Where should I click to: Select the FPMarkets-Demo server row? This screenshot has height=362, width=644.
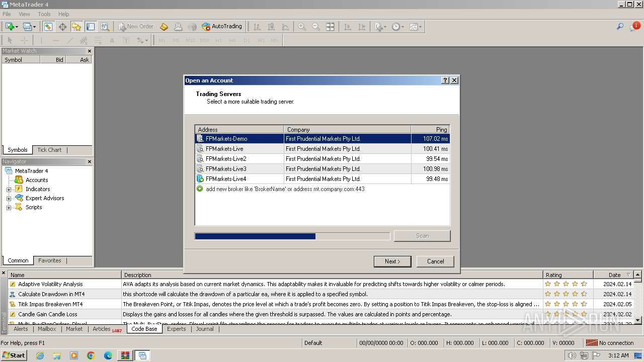[x=322, y=139]
